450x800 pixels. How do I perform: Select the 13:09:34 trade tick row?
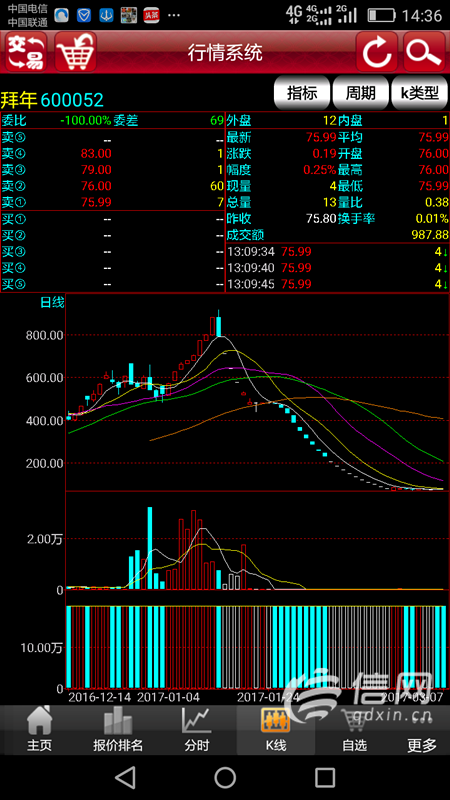coord(337,252)
